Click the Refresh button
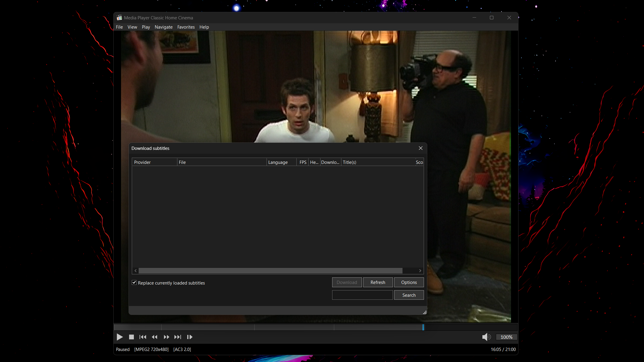The image size is (644, 362). tap(378, 282)
